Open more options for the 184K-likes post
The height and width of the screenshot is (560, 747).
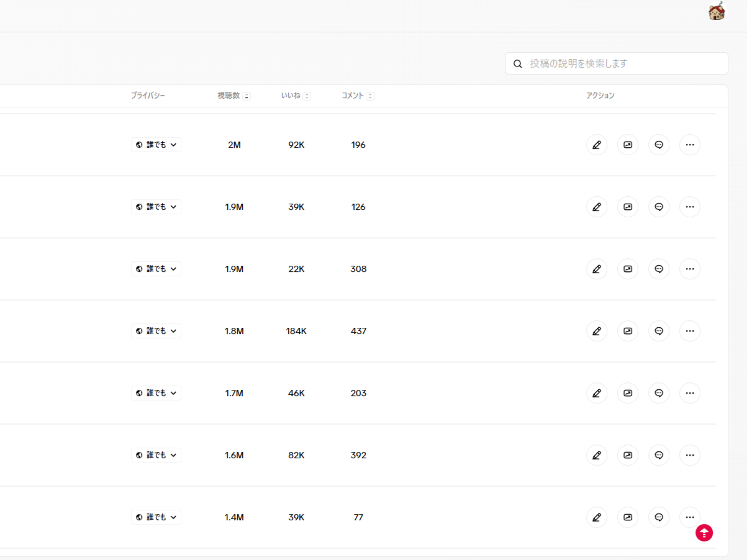(x=690, y=331)
